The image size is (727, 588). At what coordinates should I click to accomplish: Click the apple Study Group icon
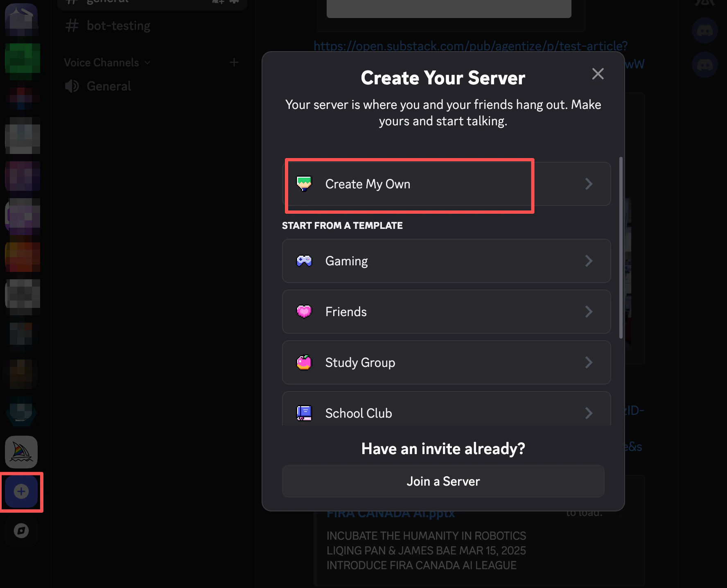tap(304, 362)
